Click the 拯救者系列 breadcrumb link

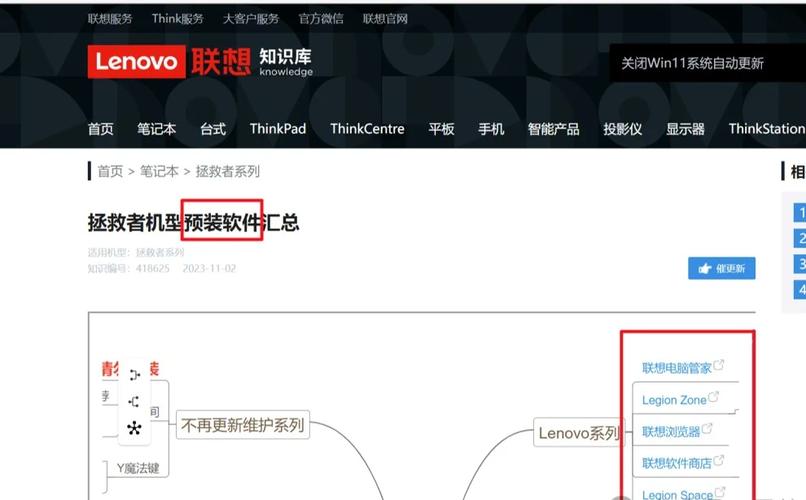[x=227, y=171]
